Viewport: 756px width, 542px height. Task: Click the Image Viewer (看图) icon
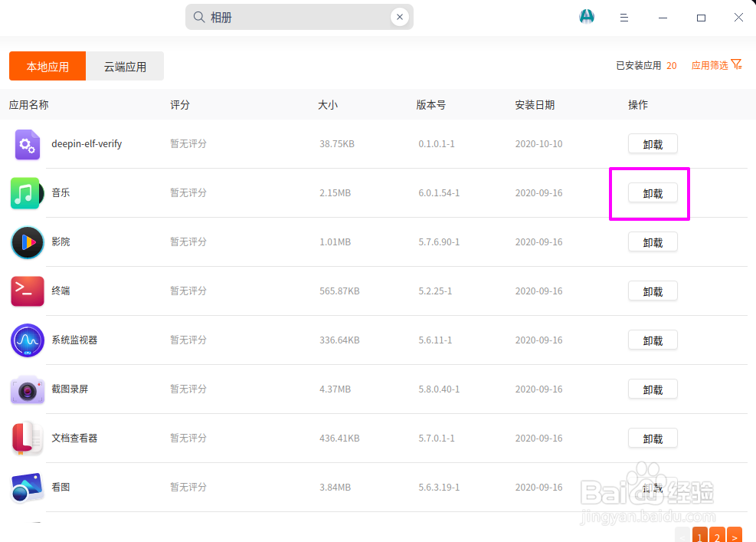pyautogui.click(x=28, y=488)
